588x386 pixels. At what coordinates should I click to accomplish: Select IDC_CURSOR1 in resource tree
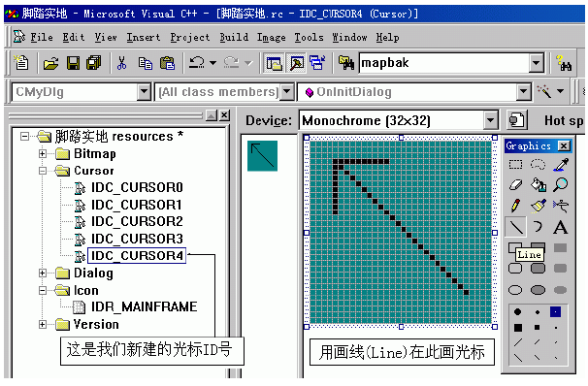point(137,205)
